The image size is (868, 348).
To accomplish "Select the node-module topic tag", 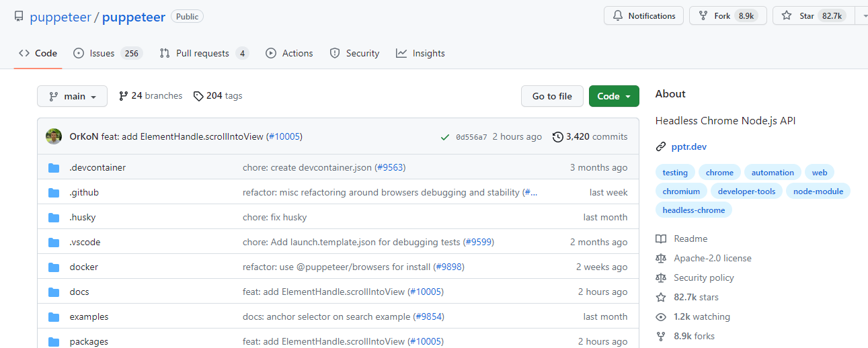I will click(x=818, y=191).
